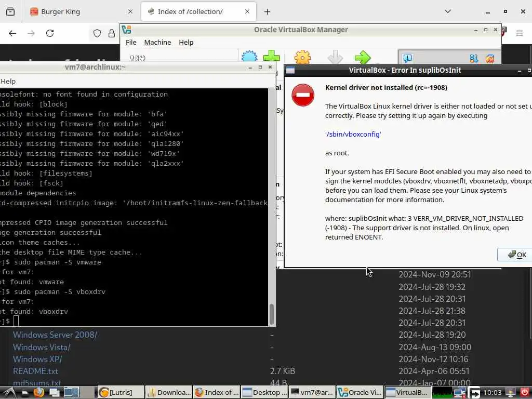
Task: Open the Windows Server 2008/ folder link
Action: pyautogui.click(x=55, y=335)
